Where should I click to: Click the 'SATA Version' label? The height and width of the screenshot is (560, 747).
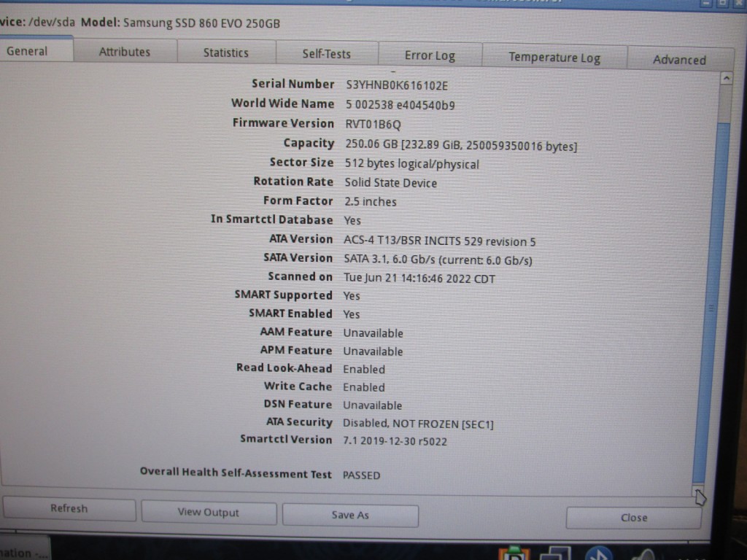click(298, 257)
